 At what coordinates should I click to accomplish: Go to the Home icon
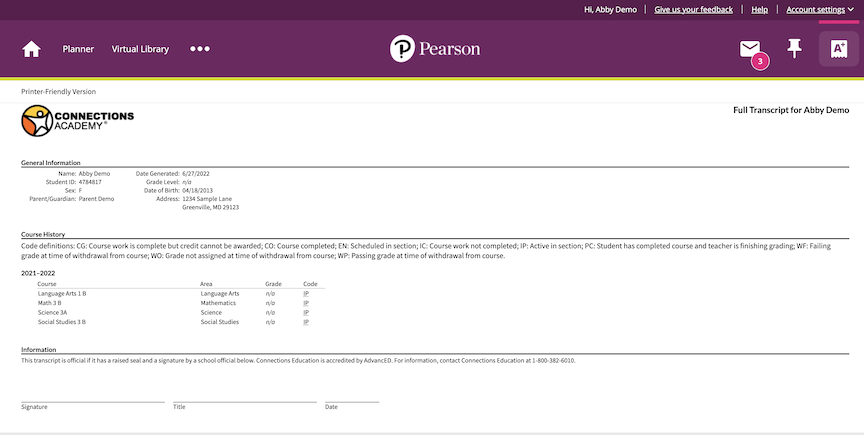tap(31, 49)
